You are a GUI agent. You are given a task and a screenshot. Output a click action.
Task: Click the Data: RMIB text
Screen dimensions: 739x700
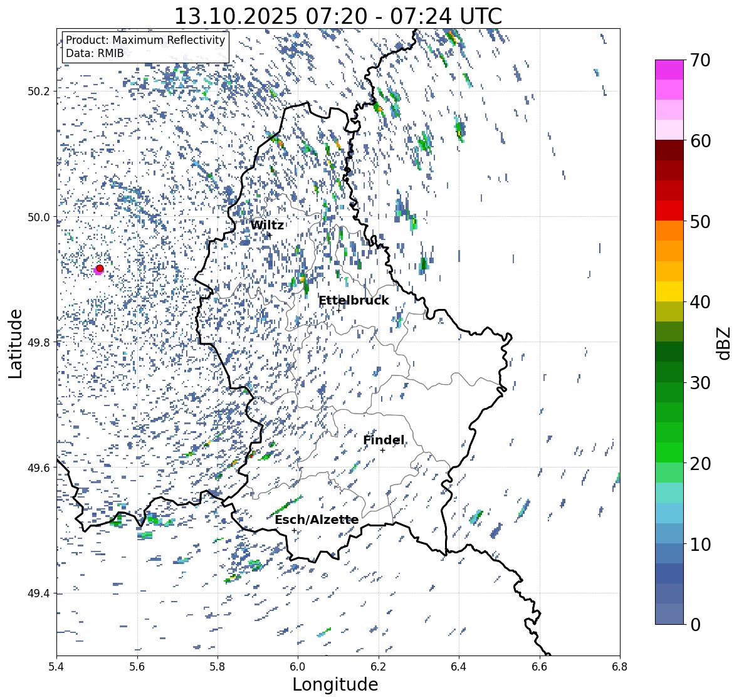95,53
